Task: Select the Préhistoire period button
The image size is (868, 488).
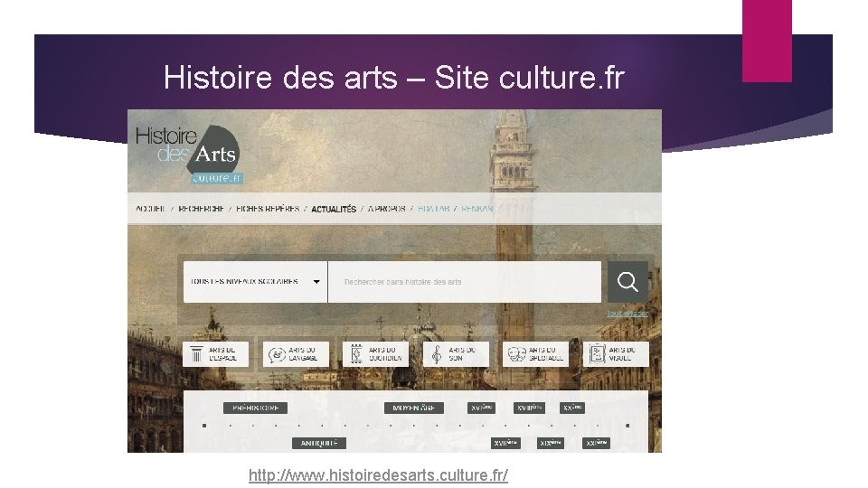Action: (x=255, y=408)
